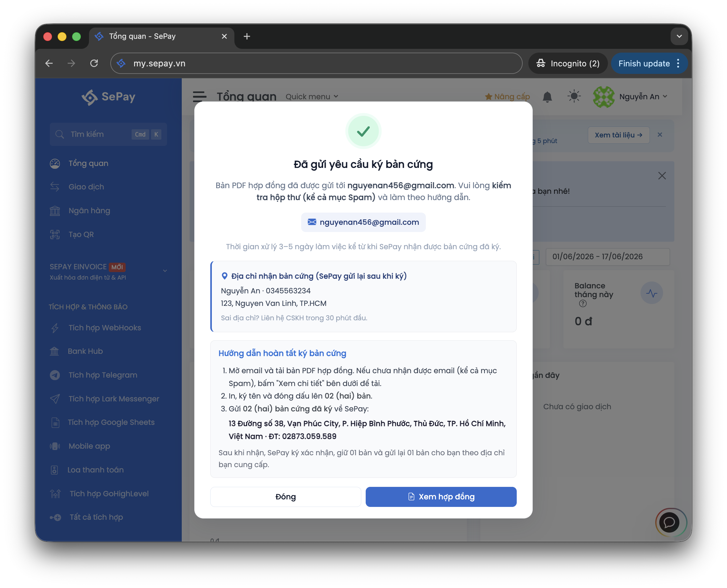727x588 pixels.
Task: Click the nguyenan456@gmail.com email chip
Action: [x=363, y=222]
